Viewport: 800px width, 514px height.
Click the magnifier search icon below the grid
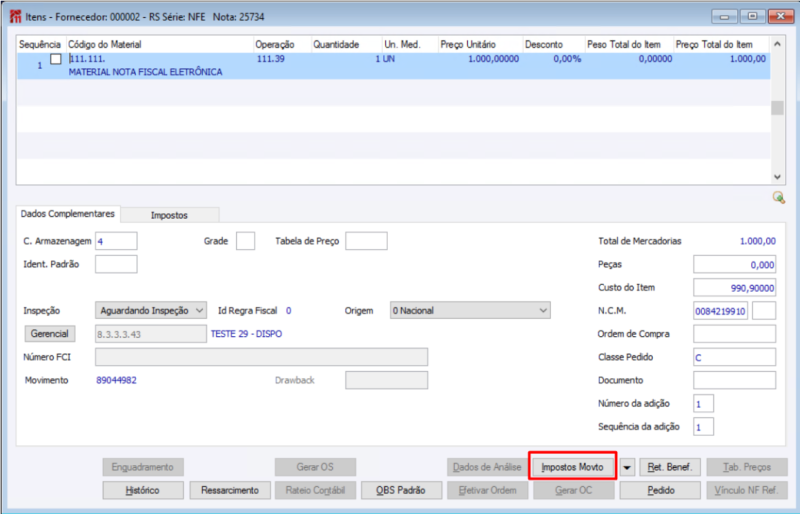(x=779, y=198)
